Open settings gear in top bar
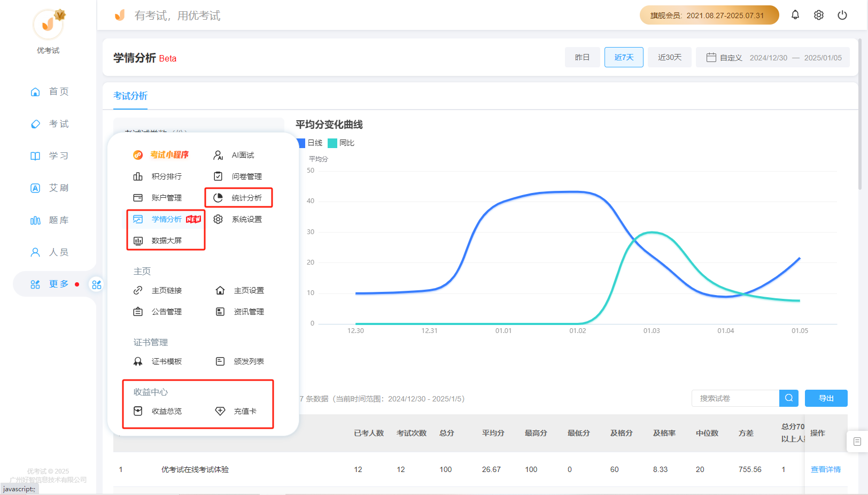The image size is (868, 495). click(819, 15)
